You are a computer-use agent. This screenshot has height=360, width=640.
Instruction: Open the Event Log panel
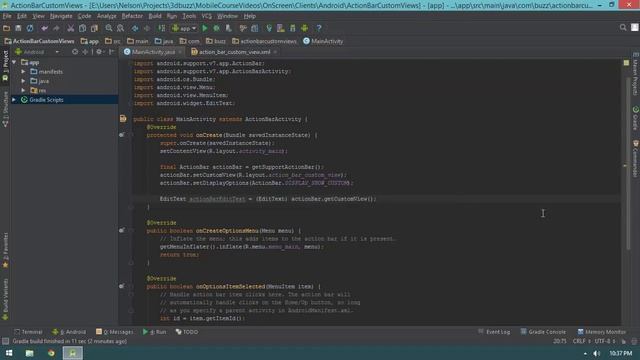pyautogui.click(x=494, y=332)
